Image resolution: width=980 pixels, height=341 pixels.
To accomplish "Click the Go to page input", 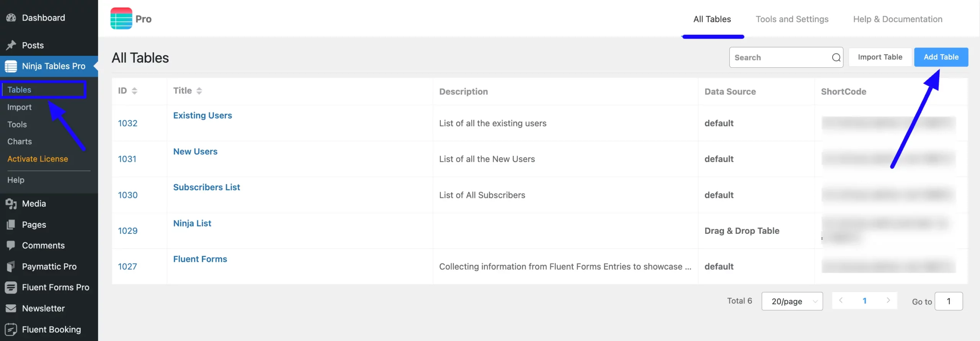I will (949, 301).
